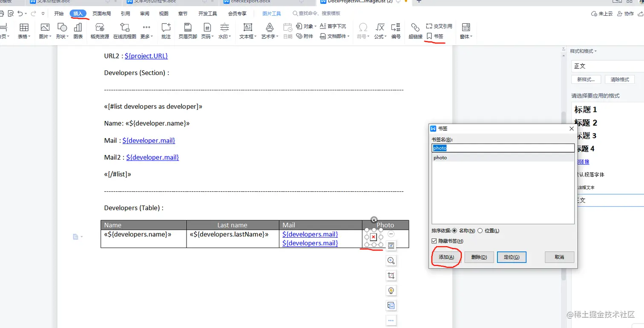Open 页眉页脚 header and footer editing
Viewport: 644px width, 328px height.
(187, 30)
